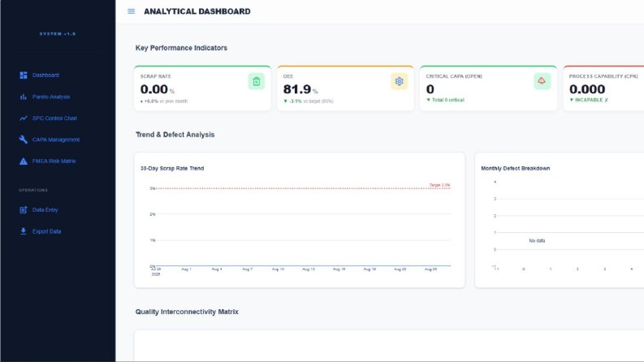Click the INCAPABLE status text
Screen dimensions: 644x362
(589, 100)
